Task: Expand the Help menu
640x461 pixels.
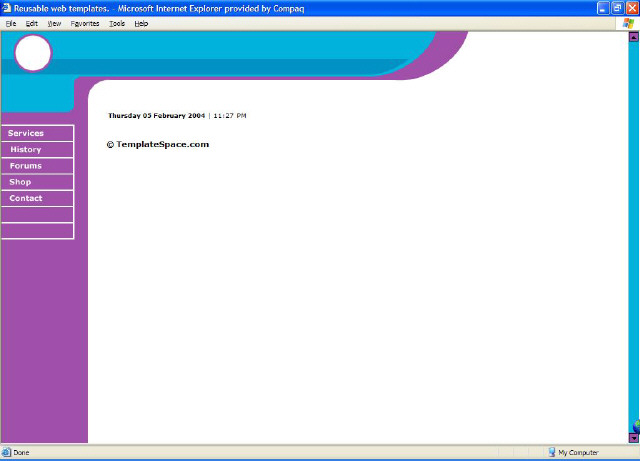Action: coord(141,23)
